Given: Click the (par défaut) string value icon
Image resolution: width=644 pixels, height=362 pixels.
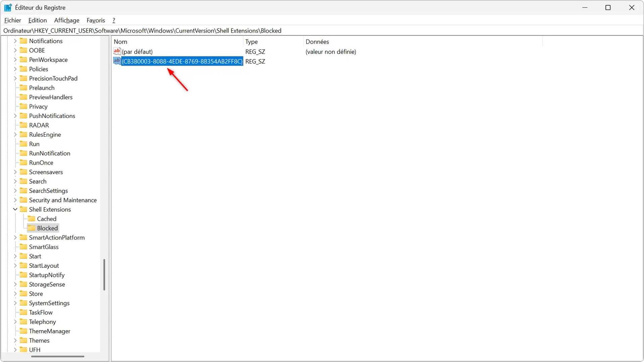Looking at the screenshot, I should tap(117, 51).
